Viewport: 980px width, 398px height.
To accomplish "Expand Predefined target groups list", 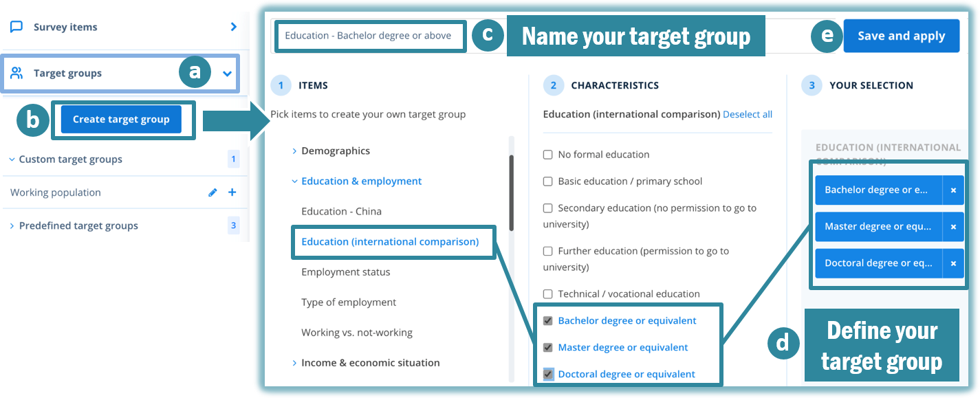I will (x=12, y=226).
